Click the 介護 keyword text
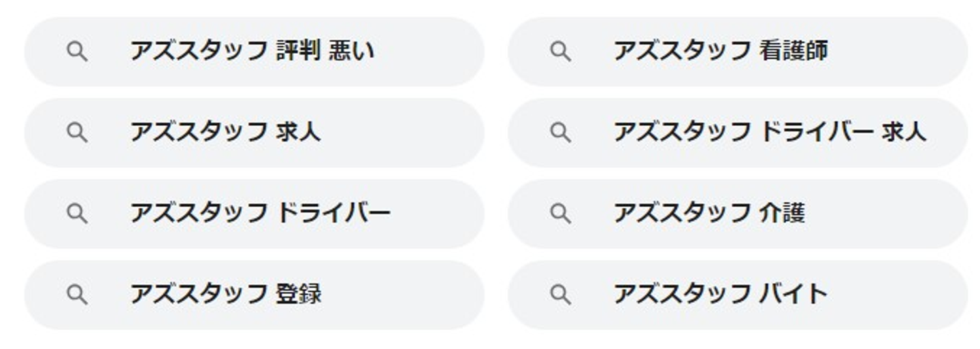Viewport: 980px width, 349px height. 782,214
